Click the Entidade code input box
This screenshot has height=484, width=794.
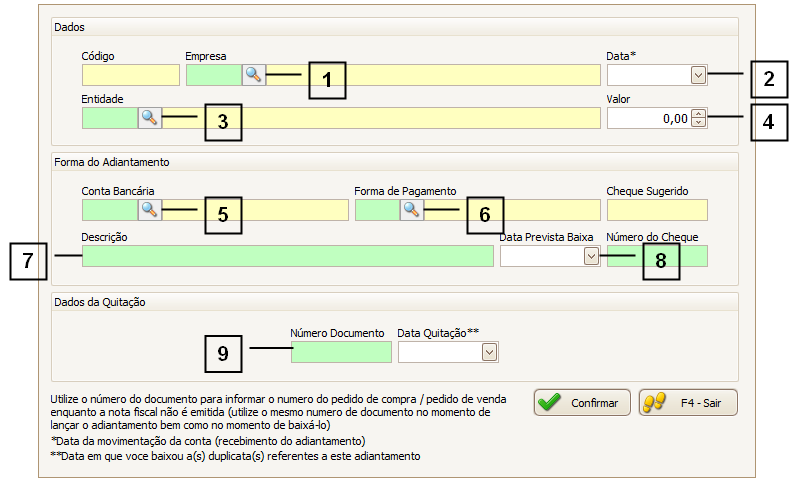coord(109,118)
